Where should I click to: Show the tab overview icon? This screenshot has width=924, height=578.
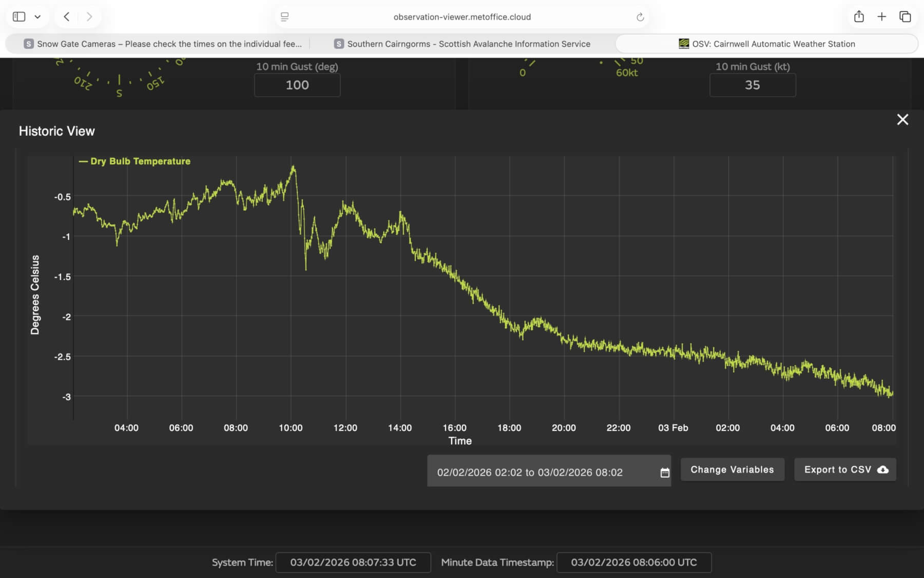coord(905,17)
